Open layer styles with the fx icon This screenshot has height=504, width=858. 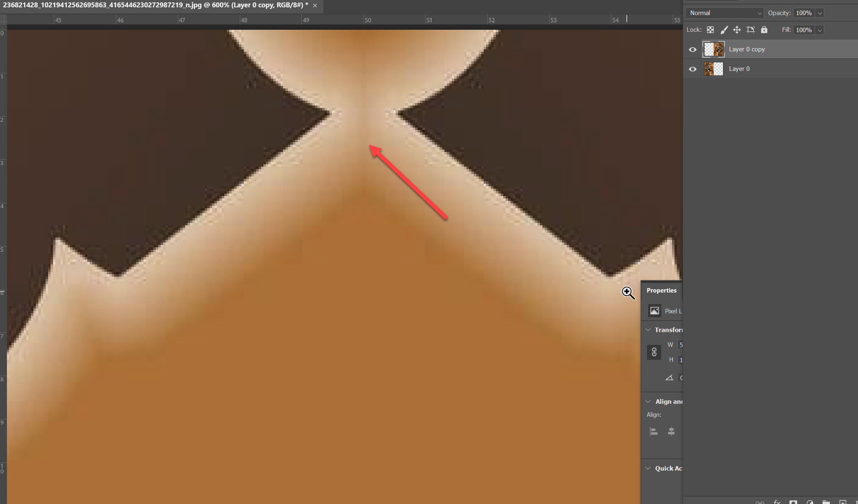pos(777,502)
